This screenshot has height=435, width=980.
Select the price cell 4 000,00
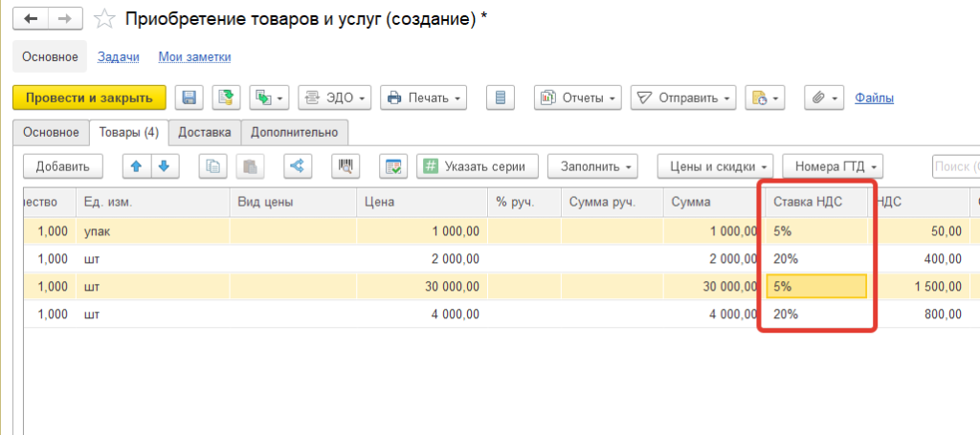(422, 314)
